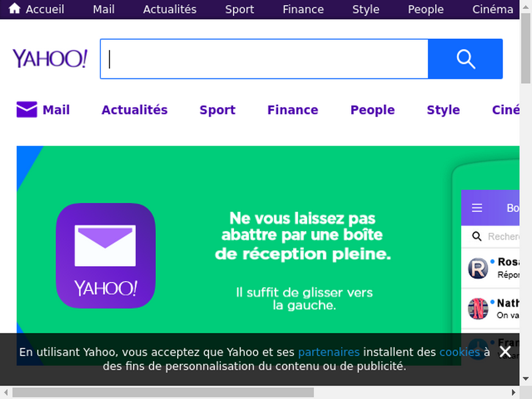
Task: Open Cinéma in the top purple bar
Action: tap(493, 9)
